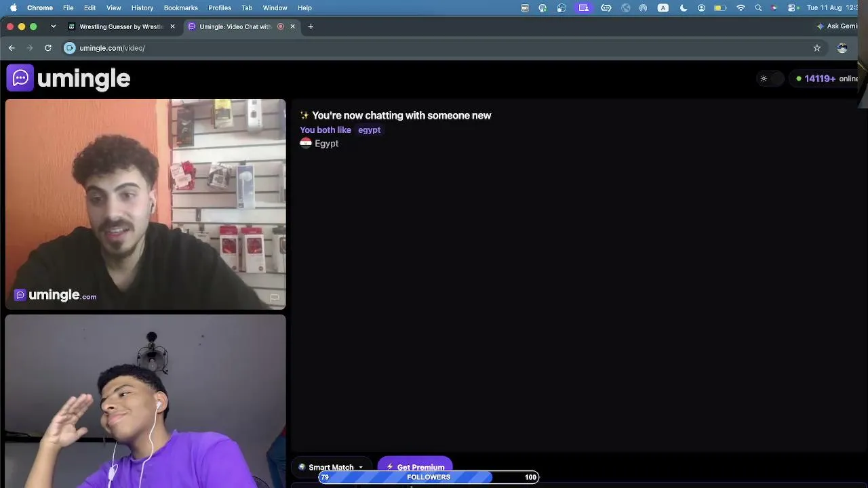Click the menu bar date Tue 11 Aug
868x488 pixels.
[824, 7]
